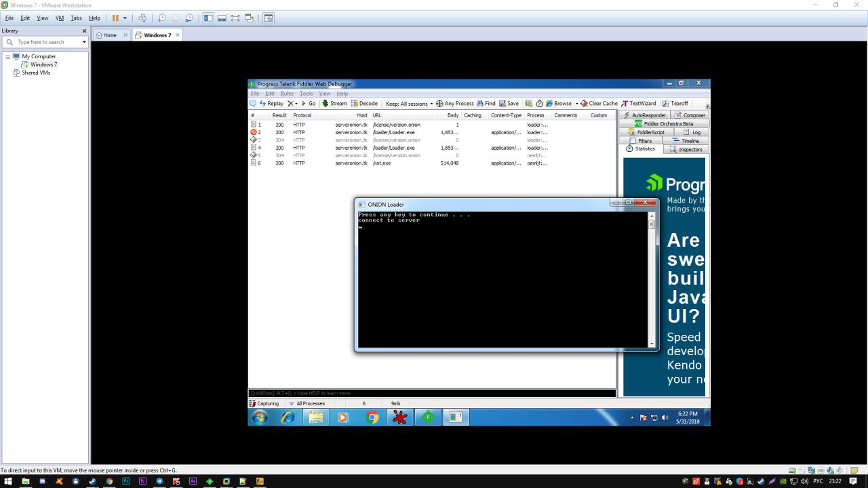
Task: Toggle the VMware library sidebar view
Action: (x=208, y=18)
